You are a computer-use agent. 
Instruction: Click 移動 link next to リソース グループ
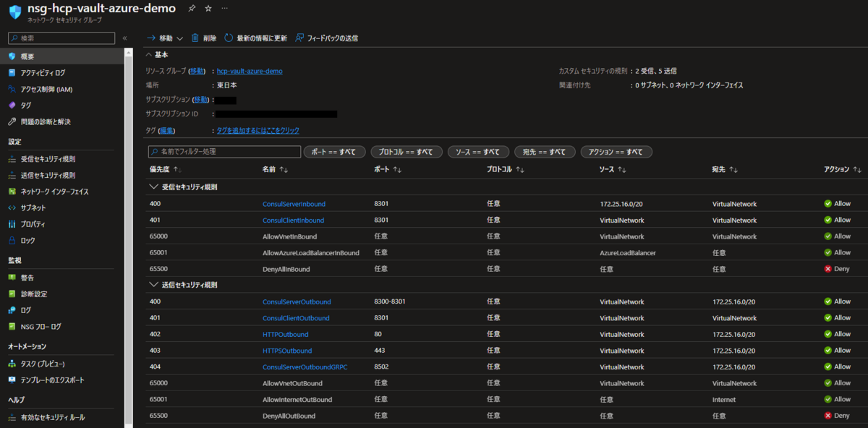(x=197, y=71)
